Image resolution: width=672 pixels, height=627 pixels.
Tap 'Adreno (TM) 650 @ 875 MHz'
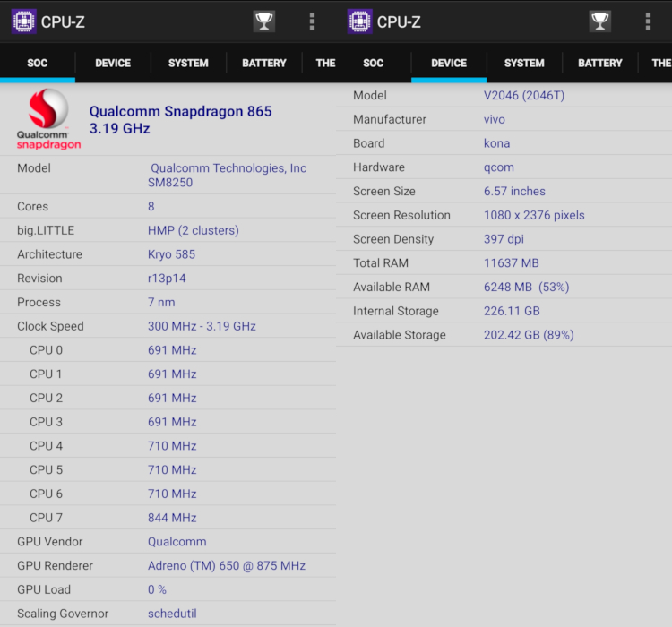tap(227, 566)
